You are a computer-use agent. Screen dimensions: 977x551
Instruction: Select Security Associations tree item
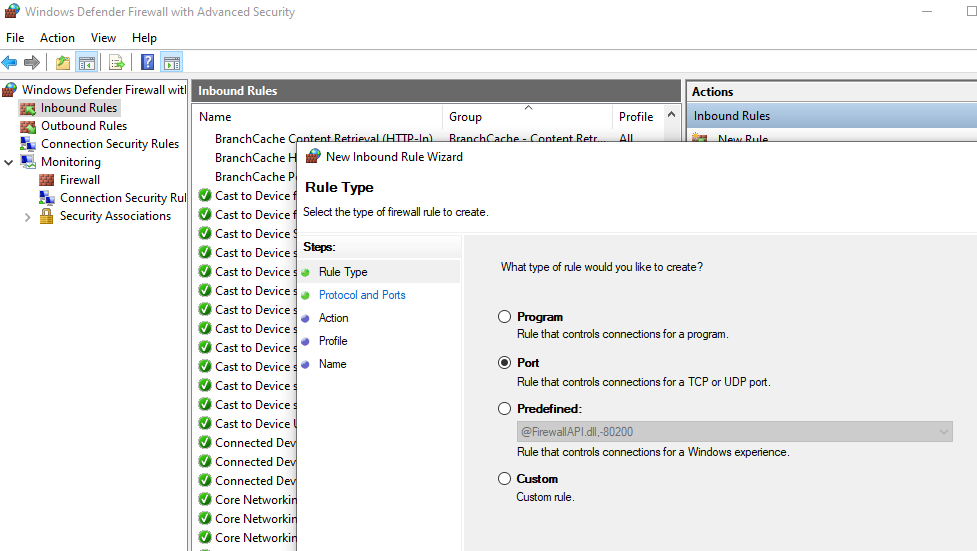point(115,216)
